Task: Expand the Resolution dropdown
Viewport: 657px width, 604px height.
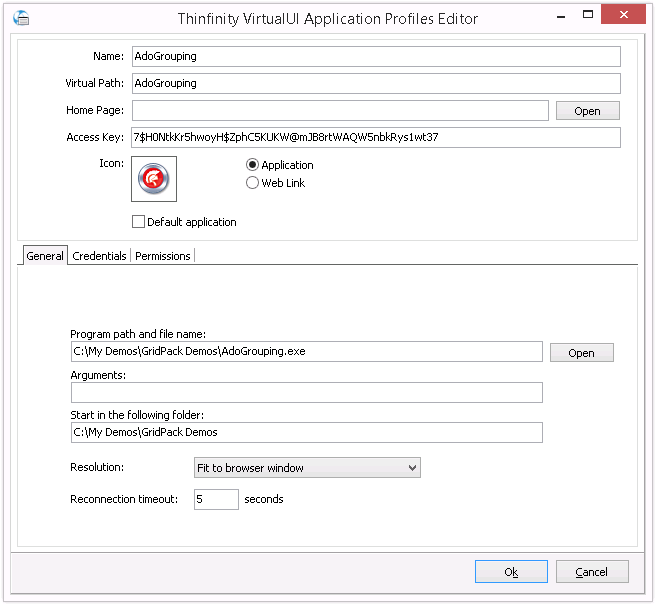Action: pos(307,468)
